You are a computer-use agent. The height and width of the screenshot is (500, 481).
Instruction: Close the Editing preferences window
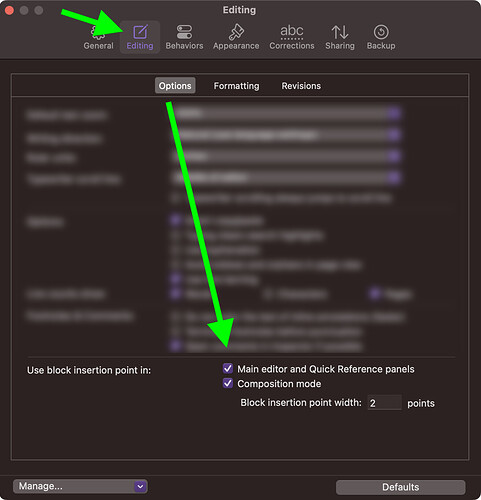pyautogui.click(x=9, y=10)
